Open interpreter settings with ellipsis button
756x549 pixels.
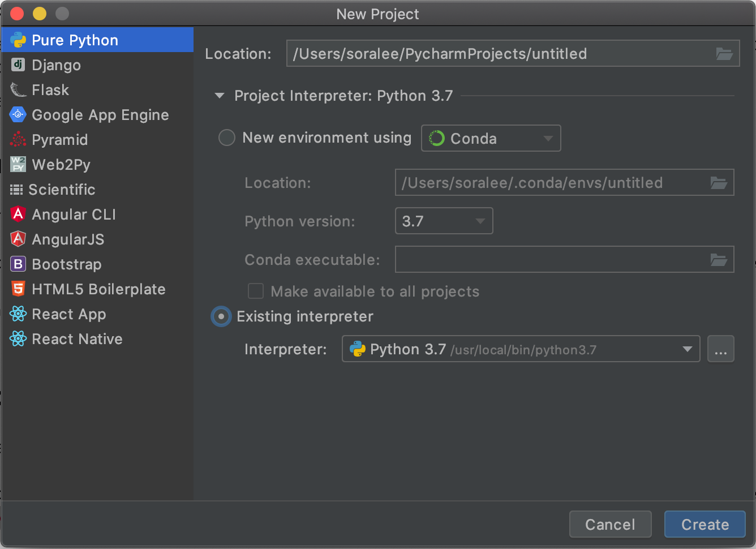[x=720, y=349]
